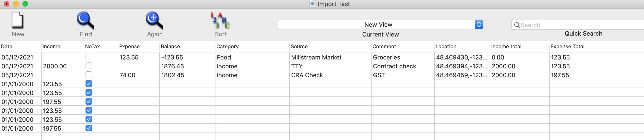
Task: Check the NoTax box in TTY row
Action: pos(89,66)
